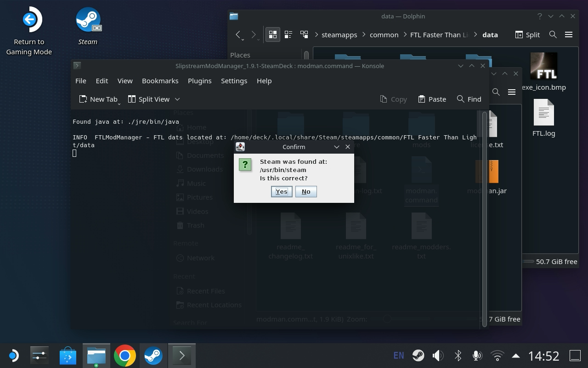The height and width of the screenshot is (368, 588).
Task: Select modman.jar file in second Dolphin
Action: pos(487,177)
